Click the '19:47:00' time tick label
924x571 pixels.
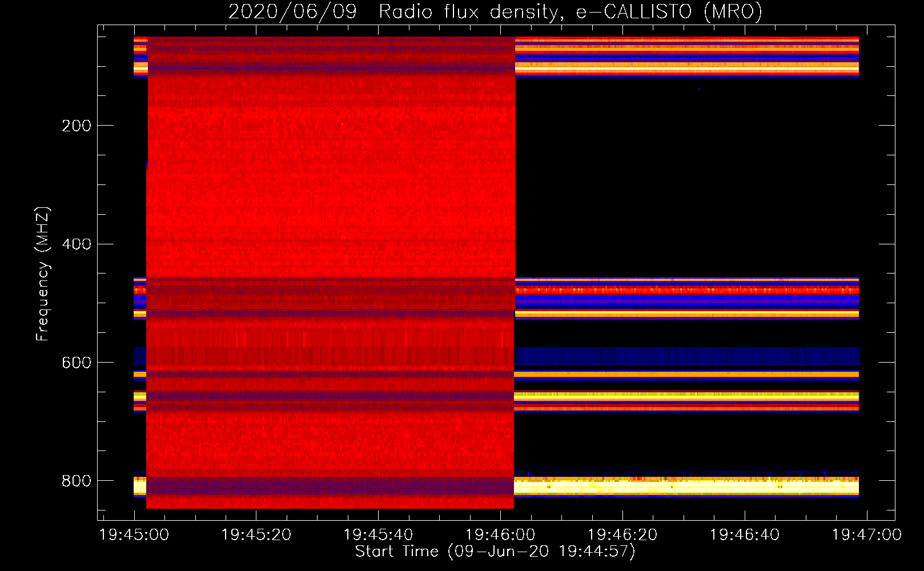pyautogui.click(x=867, y=535)
